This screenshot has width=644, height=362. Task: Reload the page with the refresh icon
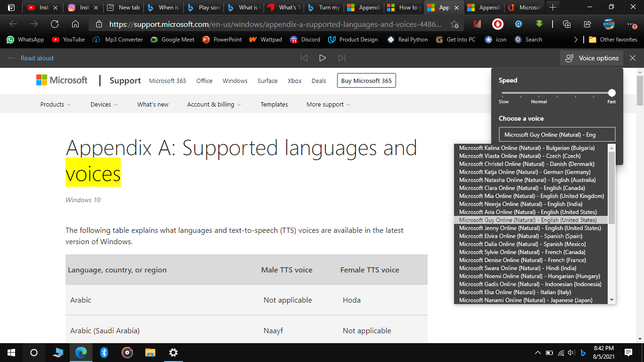pyautogui.click(x=55, y=24)
